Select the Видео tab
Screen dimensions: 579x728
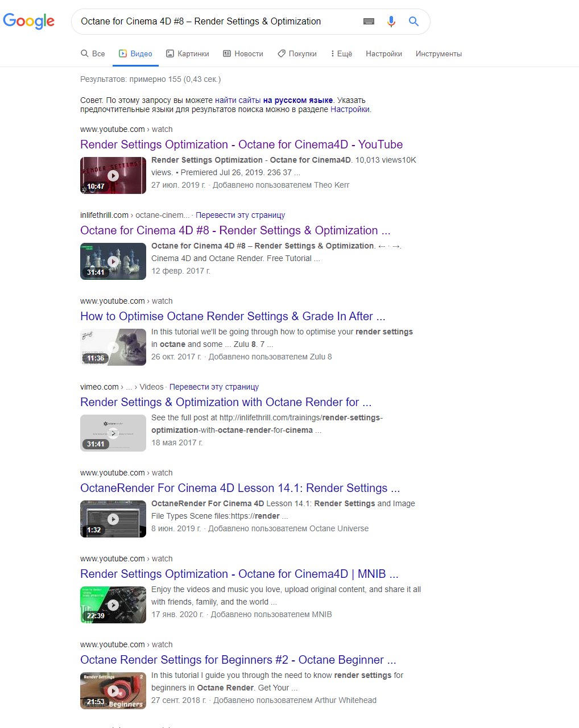(135, 53)
